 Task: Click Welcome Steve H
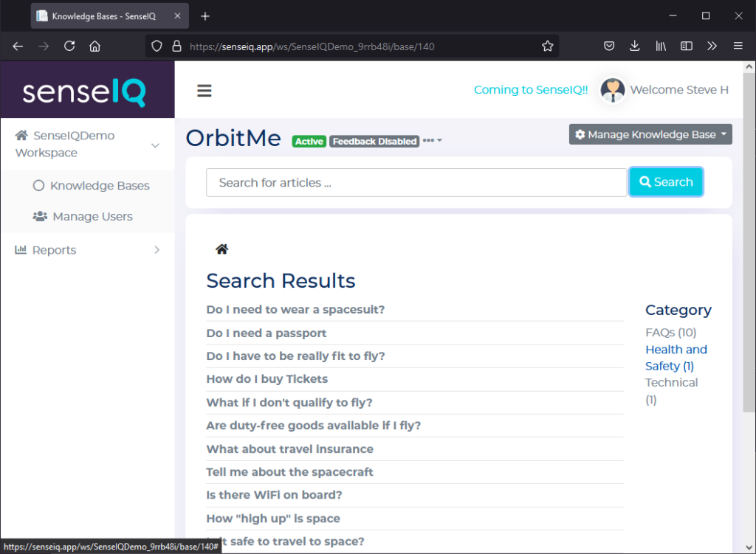click(x=679, y=89)
